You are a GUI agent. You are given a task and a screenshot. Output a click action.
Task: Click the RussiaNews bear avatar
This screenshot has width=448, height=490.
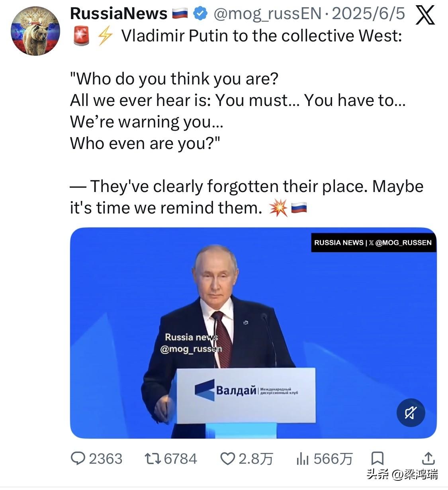[x=35, y=30]
